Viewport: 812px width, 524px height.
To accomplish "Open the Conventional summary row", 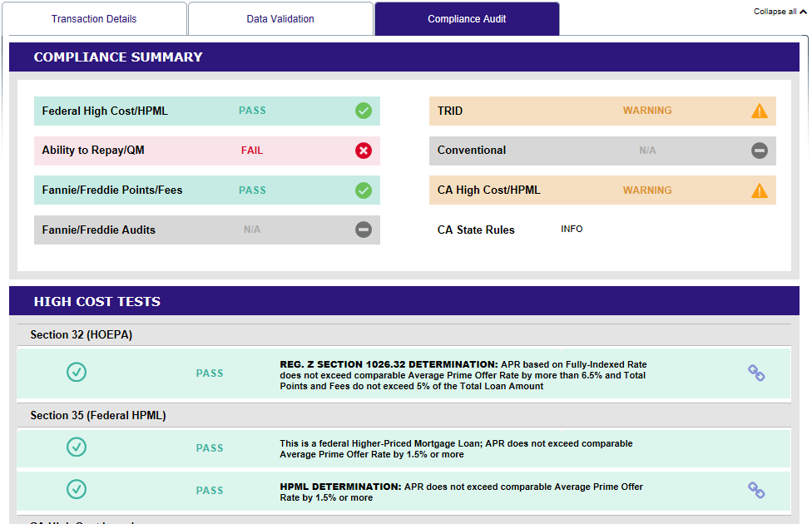I will (603, 151).
